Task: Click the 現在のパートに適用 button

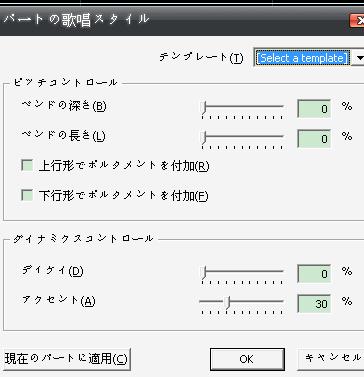Action: click(x=66, y=359)
